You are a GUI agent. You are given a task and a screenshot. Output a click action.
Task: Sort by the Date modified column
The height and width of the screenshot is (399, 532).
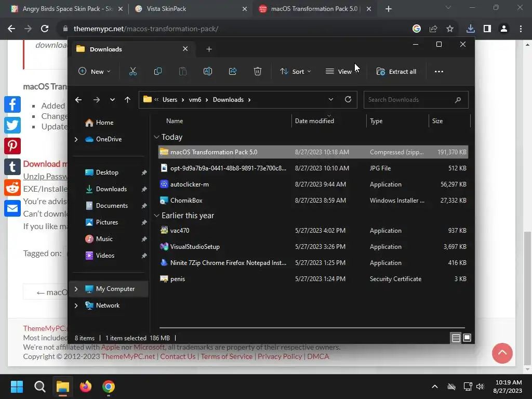(314, 121)
